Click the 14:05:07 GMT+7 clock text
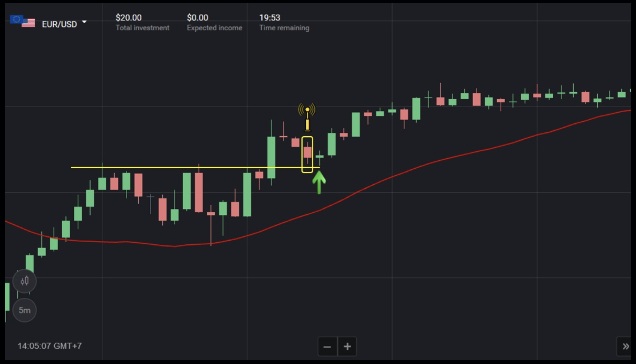 (x=50, y=346)
